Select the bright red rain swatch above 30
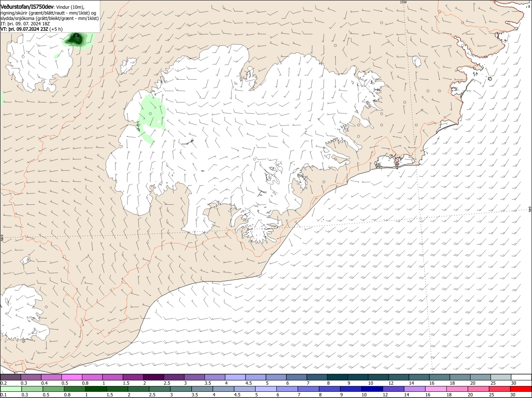This screenshot has height=398, width=532. point(521,389)
